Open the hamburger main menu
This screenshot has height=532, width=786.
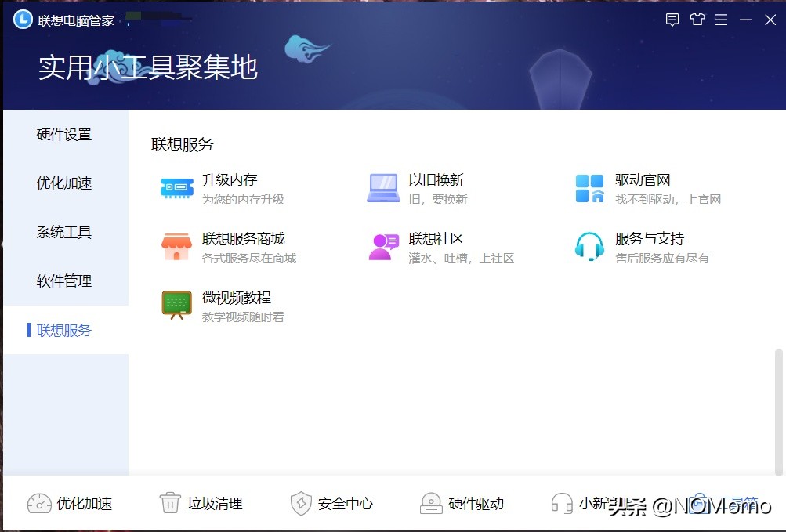721,20
